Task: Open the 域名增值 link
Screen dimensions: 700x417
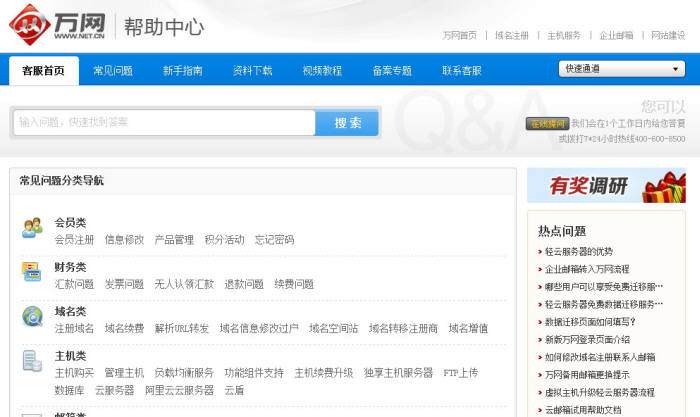Action: [468, 329]
